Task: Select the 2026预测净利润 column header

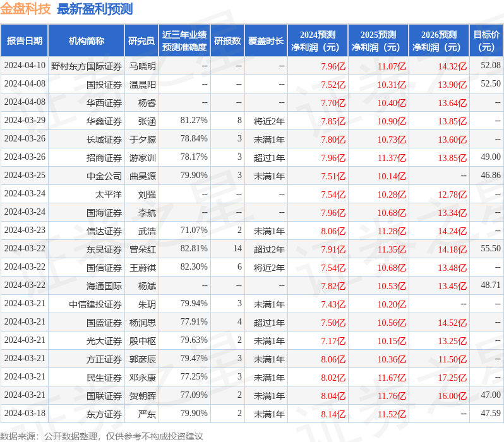Action: [439, 41]
